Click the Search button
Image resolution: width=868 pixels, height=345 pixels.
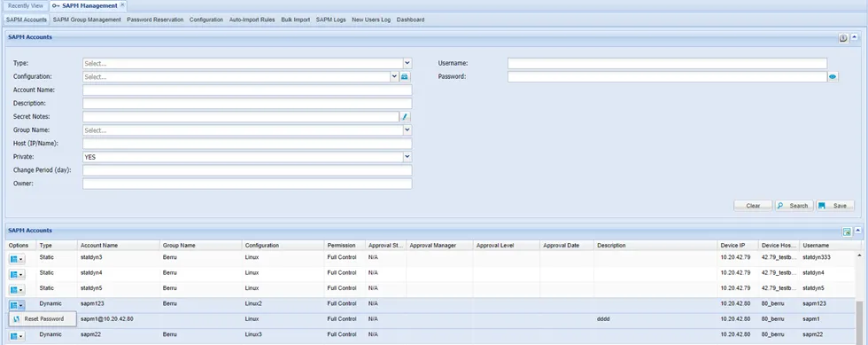point(794,206)
